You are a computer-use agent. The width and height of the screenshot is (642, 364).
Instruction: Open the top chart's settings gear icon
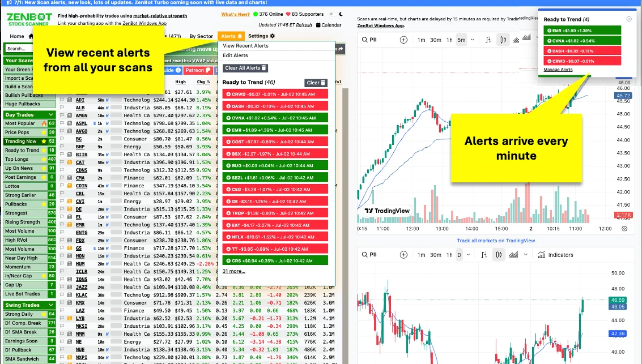click(x=624, y=229)
